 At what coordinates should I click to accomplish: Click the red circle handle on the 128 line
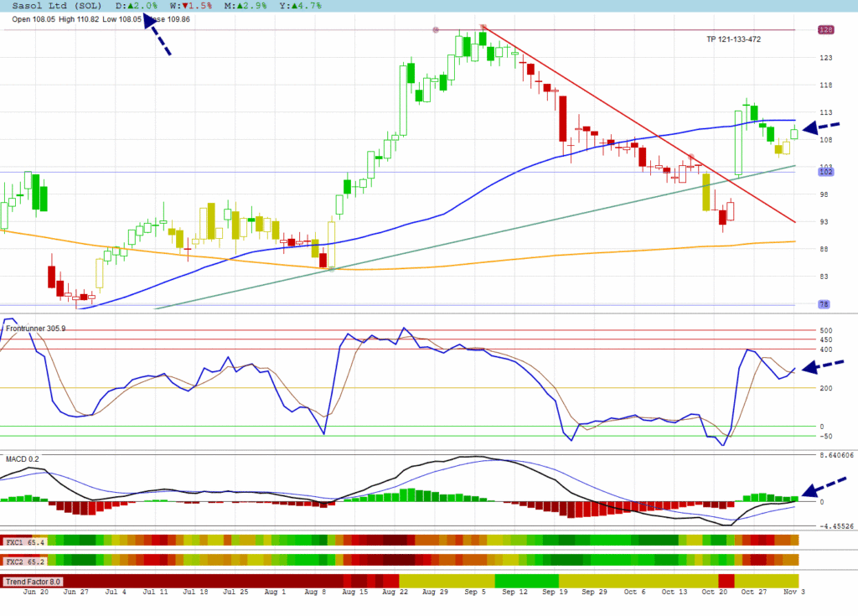click(436, 30)
